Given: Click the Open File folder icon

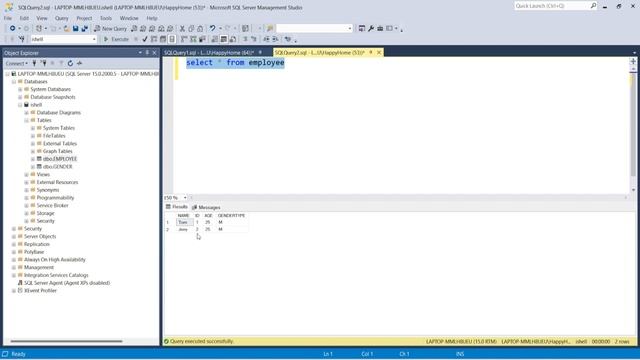Looking at the screenshot, I should tap(66, 29).
